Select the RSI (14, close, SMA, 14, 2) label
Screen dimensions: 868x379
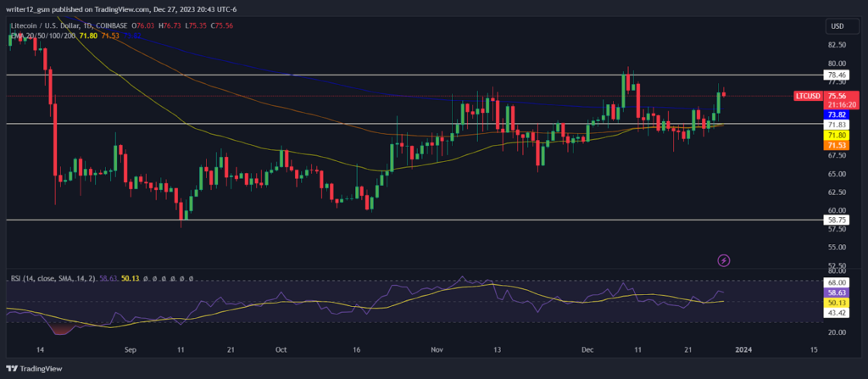(53, 279)
